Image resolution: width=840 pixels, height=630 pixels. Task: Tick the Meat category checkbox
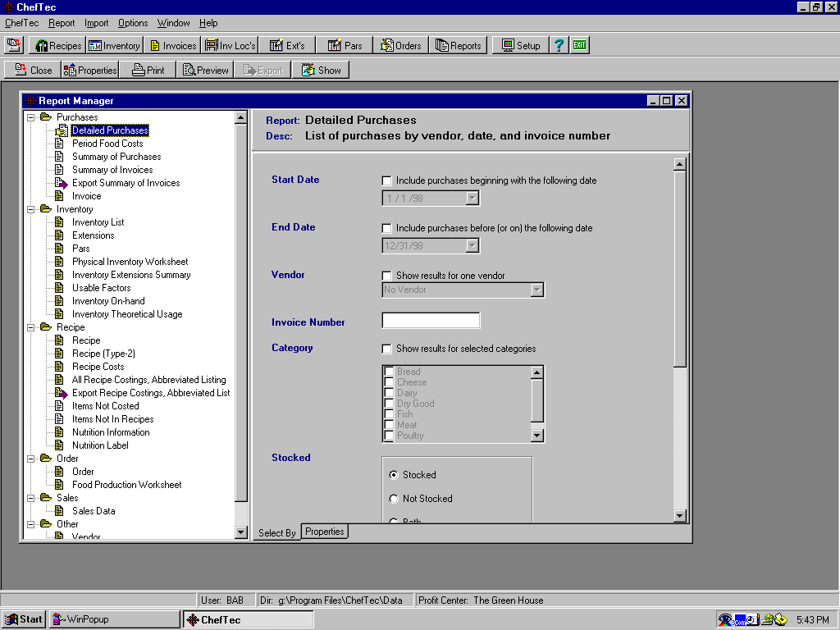[390, 425]
